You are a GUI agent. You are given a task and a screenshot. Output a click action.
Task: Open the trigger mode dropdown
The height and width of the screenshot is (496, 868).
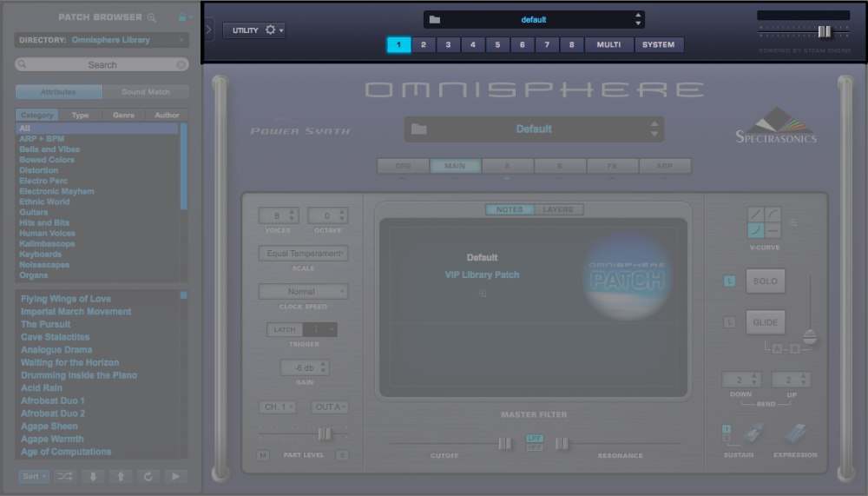pyautogui.click(x=320, y=329)
